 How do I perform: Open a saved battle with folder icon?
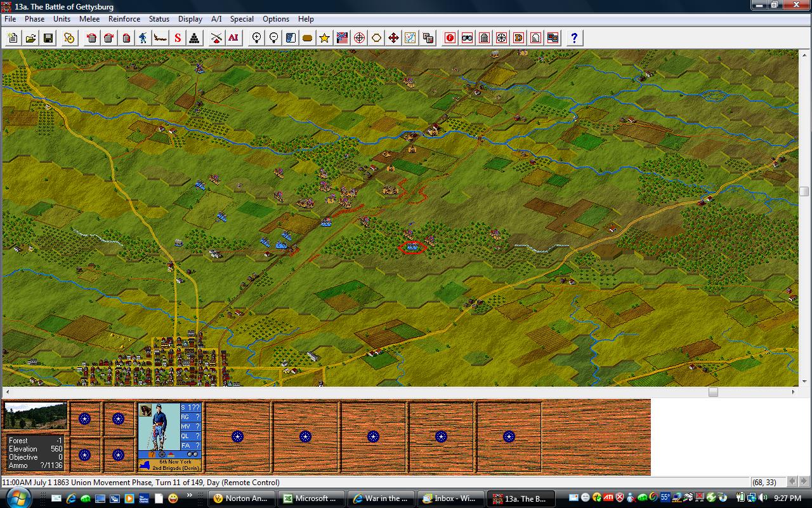tap(30, 38)
